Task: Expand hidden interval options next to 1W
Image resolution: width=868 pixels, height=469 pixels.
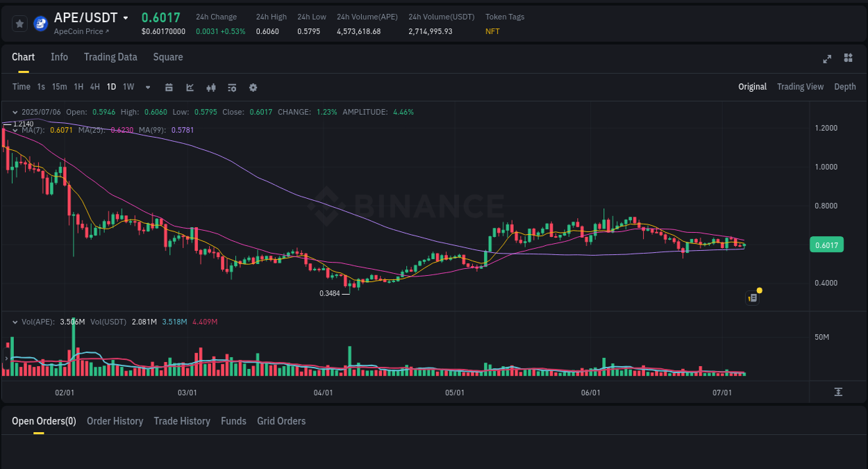Action: pos(147,87)
